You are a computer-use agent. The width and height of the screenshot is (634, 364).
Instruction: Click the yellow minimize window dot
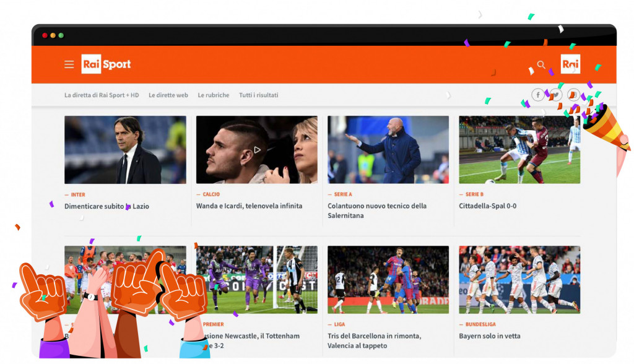coord(53,35)
